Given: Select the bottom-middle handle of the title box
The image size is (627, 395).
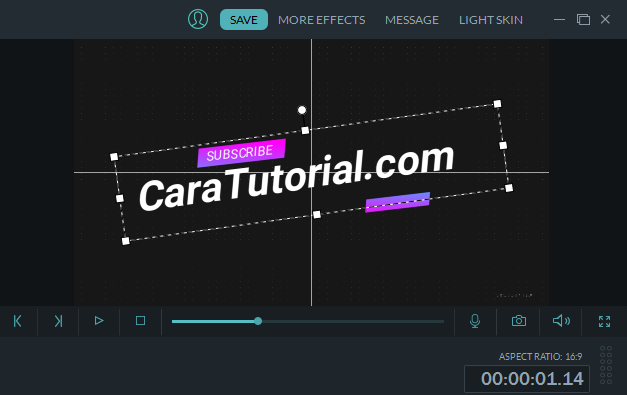Looking at the screenshot, I should [x=317, y=215].
